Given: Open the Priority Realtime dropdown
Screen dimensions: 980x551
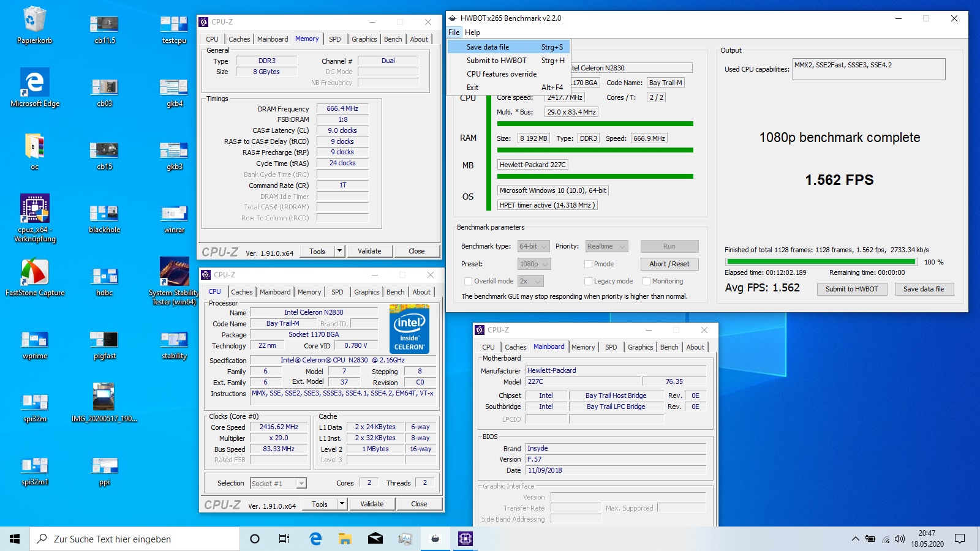Looking at the screenshot, I should pyautogui.click(x=606, y=246).
